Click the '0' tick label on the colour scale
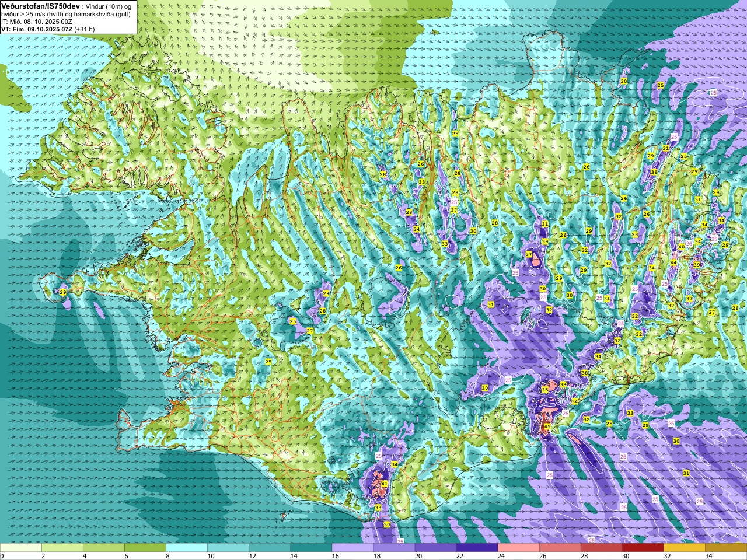The height and width of the screenshot is (560, 747). click(2, 556)
